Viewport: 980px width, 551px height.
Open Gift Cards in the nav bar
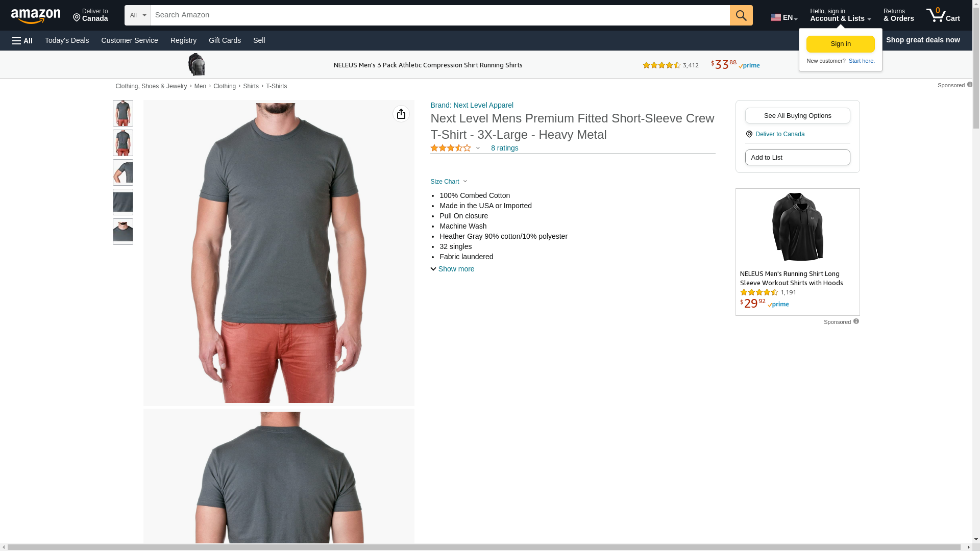click(x=225, y=40)
